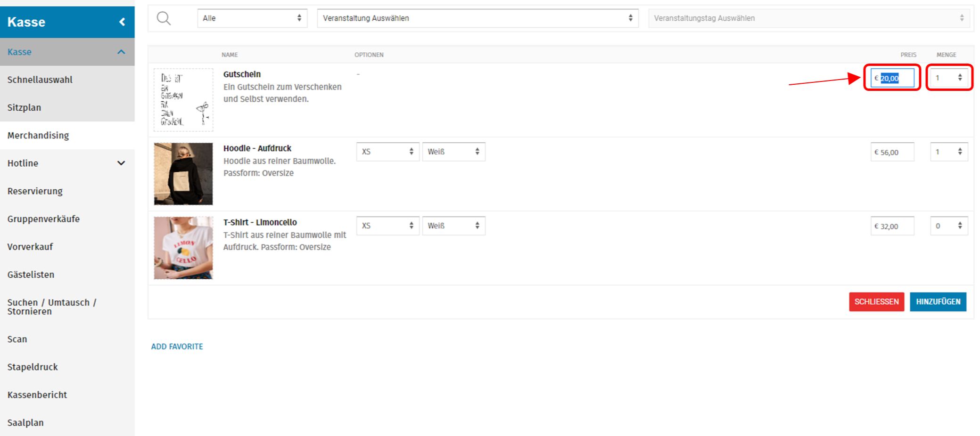Image resolution: width=980 pixels, height=436 pixels.
Task: Collapse sidebar with Kasse header arrow
Action: click(122, 22)
